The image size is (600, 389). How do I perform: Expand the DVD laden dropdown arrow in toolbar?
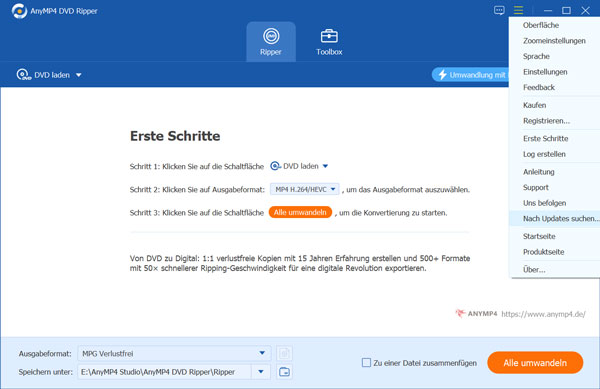click(78, 75)
